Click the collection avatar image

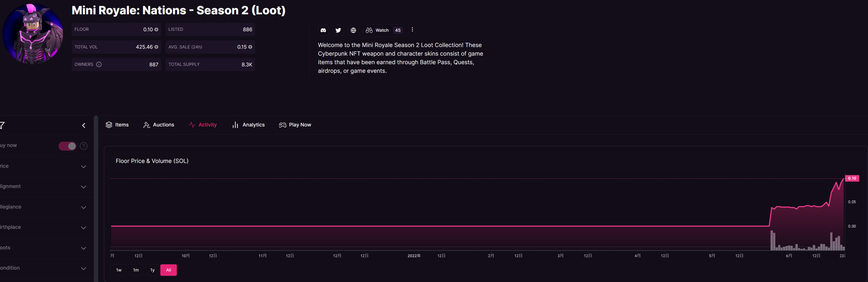click(32, 33)
